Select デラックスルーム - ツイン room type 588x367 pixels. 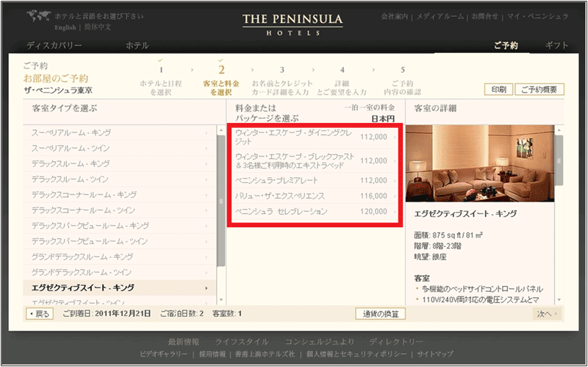pos(120,179)
